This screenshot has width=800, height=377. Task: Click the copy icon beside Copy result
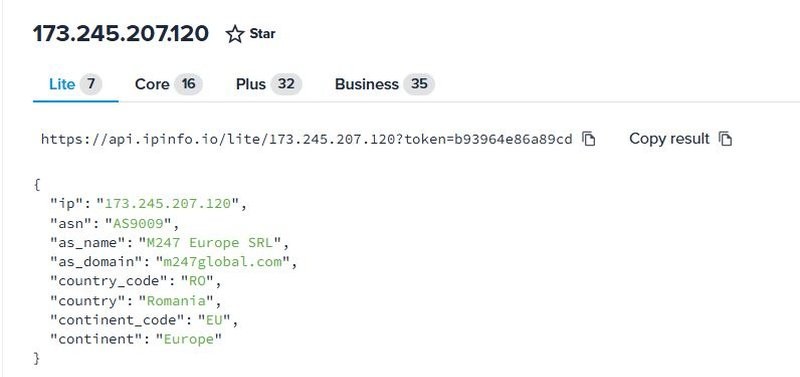click(725, 139)
